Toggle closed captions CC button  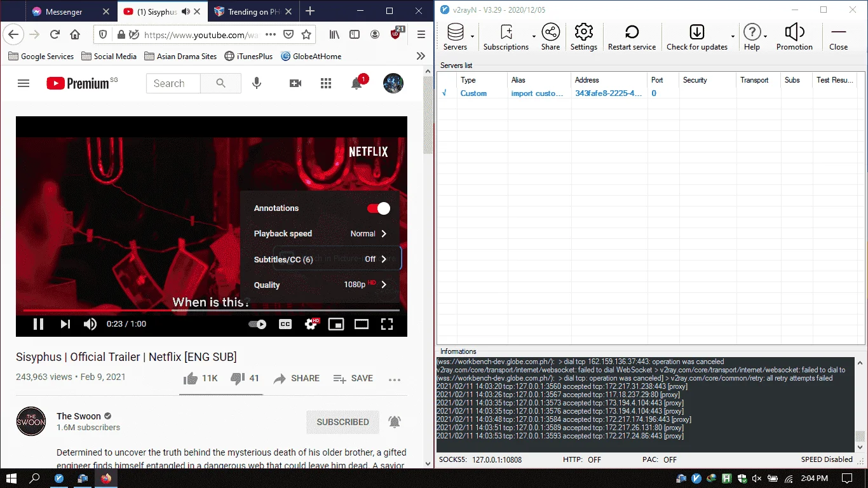285,324
